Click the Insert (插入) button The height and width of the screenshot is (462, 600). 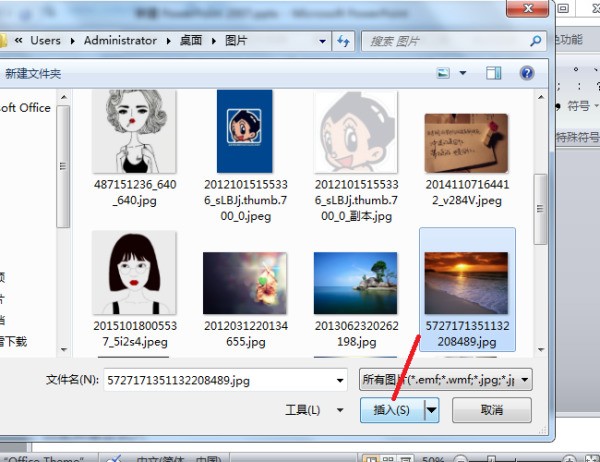pyautogui.click(x=392, y=410)
